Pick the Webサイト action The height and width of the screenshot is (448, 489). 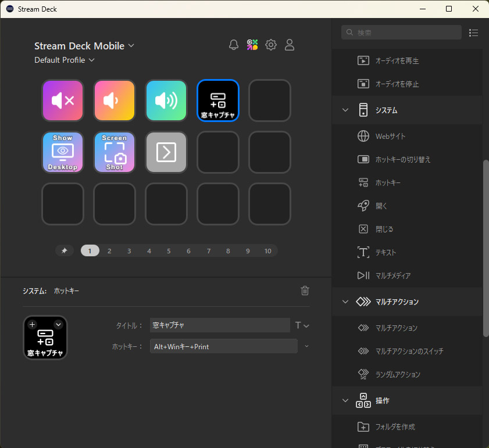[x=407, y=136]
